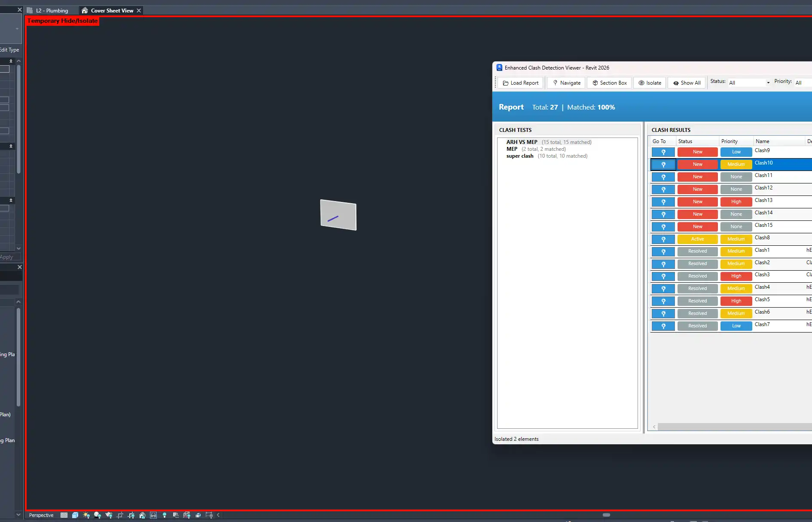Open the Visual Style cube icon
812x522 pixels.
75,515
